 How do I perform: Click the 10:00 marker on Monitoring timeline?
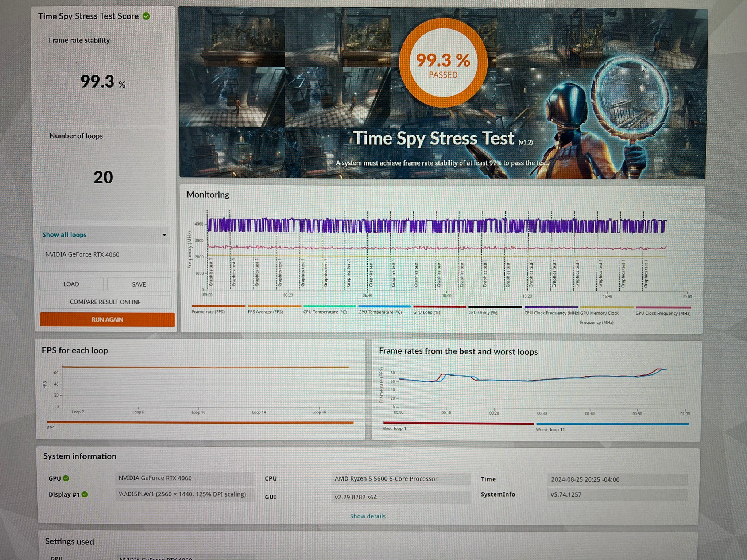[x=446, y=295]
